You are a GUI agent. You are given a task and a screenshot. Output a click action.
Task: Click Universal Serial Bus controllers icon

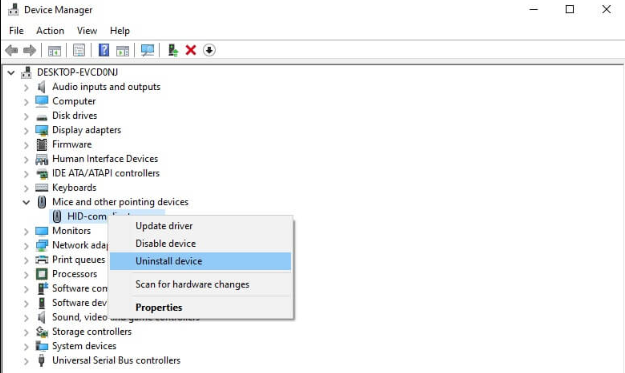click(41, 360)
